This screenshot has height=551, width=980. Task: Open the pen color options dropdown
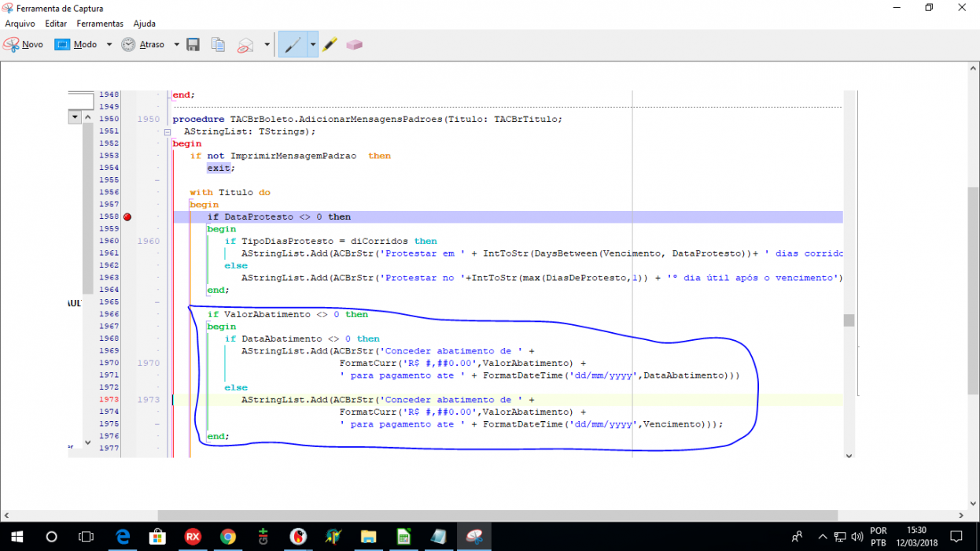[x=313, y=45]
